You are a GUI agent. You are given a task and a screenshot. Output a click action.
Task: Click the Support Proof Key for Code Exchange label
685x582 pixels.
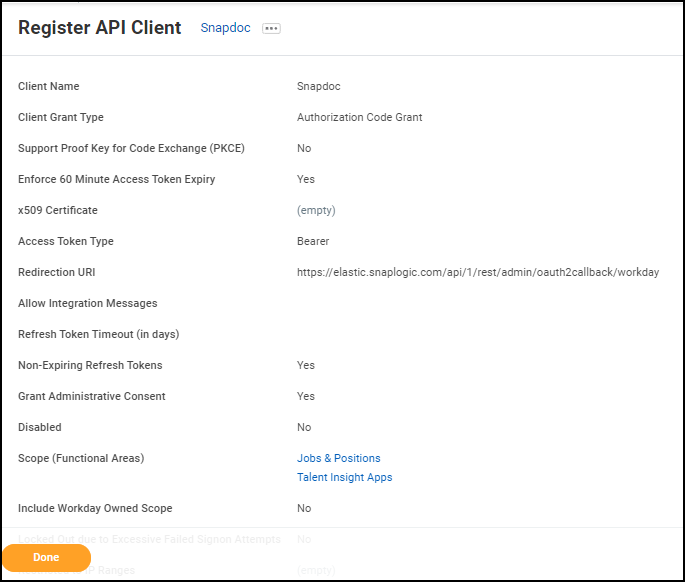pyautogui.click(x=131, y=148)
